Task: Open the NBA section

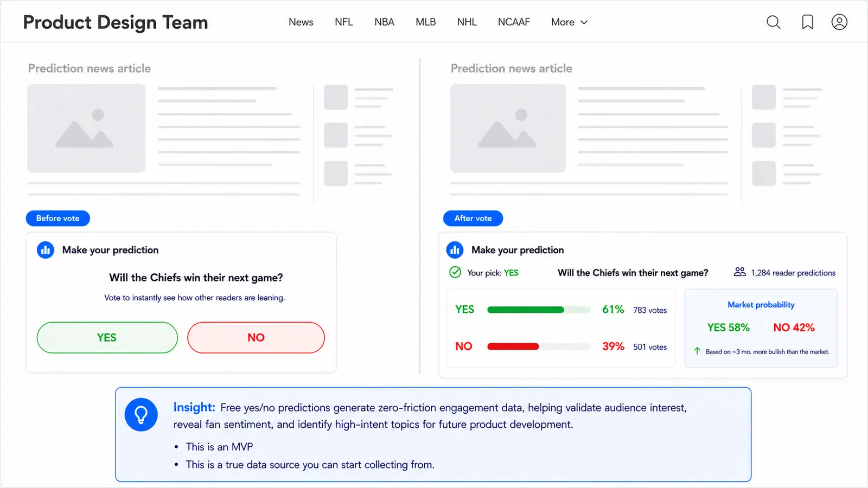Action: tap(384, 22)
